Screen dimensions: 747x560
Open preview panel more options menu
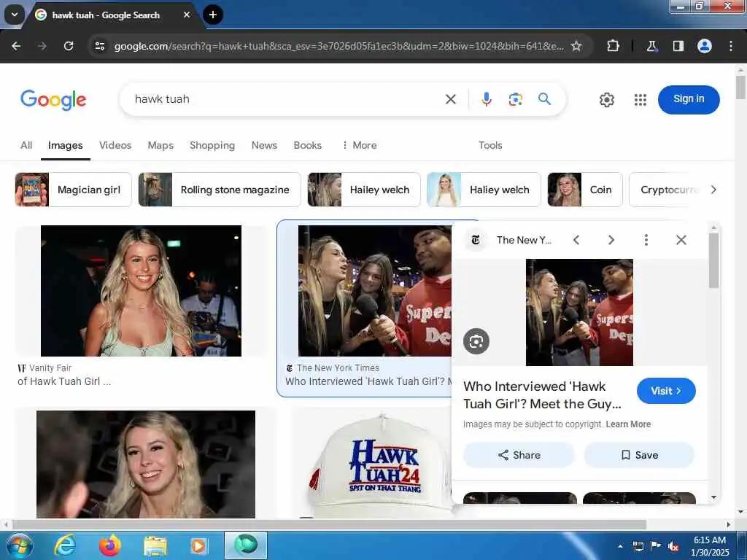(x=646, y=240)
